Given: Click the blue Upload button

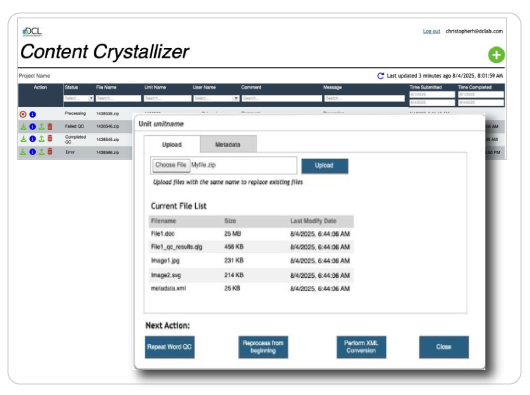Looking at the screenshot, I should point(324,166).
